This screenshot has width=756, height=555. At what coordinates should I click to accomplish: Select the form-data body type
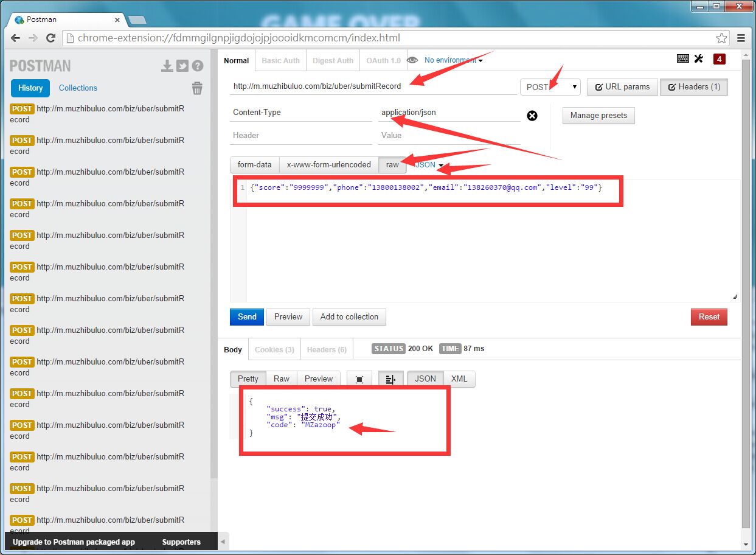pyautogui.click(x=254, y=165)
